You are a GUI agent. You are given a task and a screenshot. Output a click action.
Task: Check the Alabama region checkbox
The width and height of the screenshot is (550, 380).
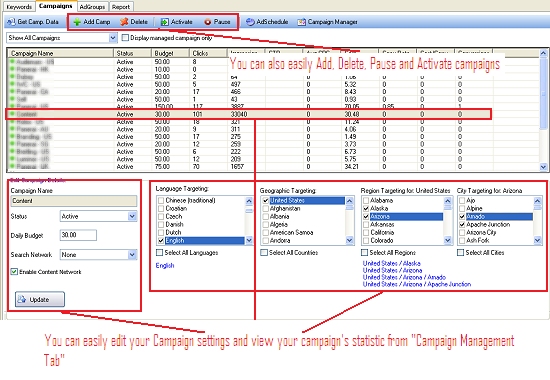coord(366,200)
